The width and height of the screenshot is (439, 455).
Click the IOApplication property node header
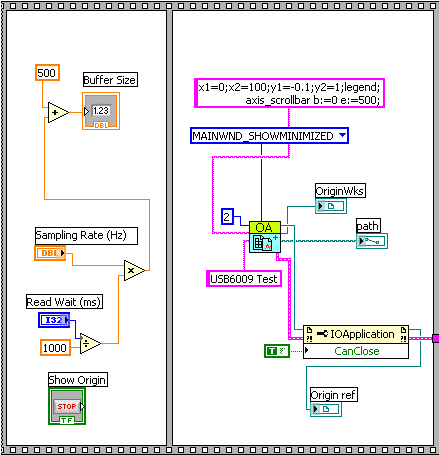pyautogui.click(x=356, y=334)
